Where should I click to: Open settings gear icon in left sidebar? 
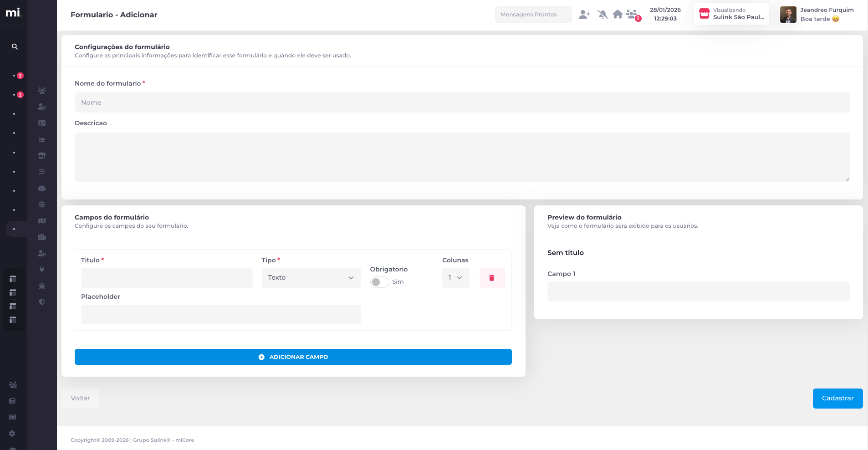tap(12, 434)
